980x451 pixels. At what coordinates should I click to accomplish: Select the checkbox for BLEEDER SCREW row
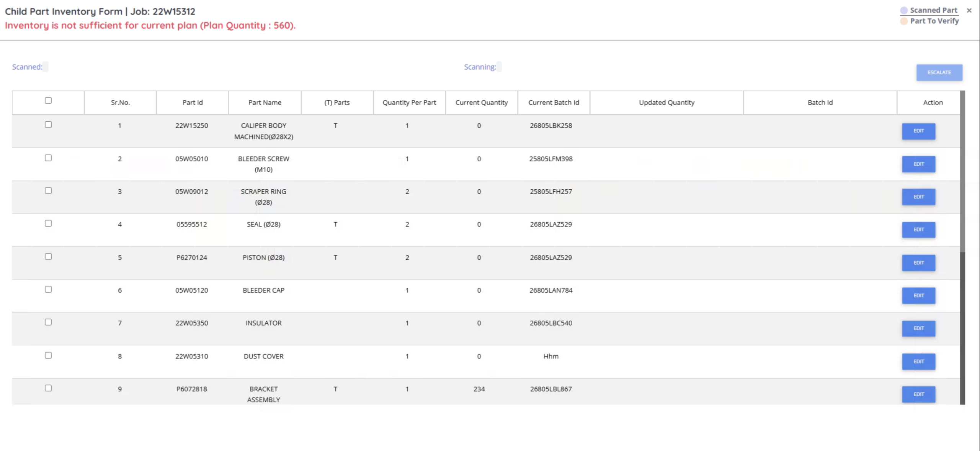click(48, 158)
